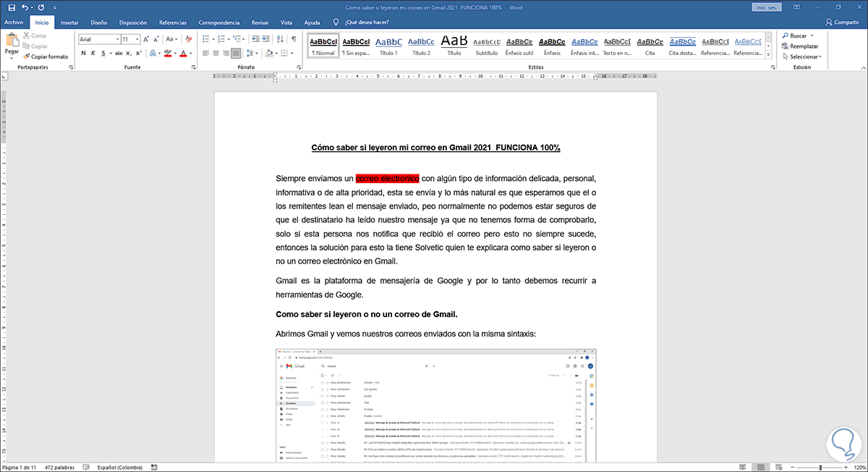Open the Text Effects (A) menu

pyautogui.click(x=153, y=53)
